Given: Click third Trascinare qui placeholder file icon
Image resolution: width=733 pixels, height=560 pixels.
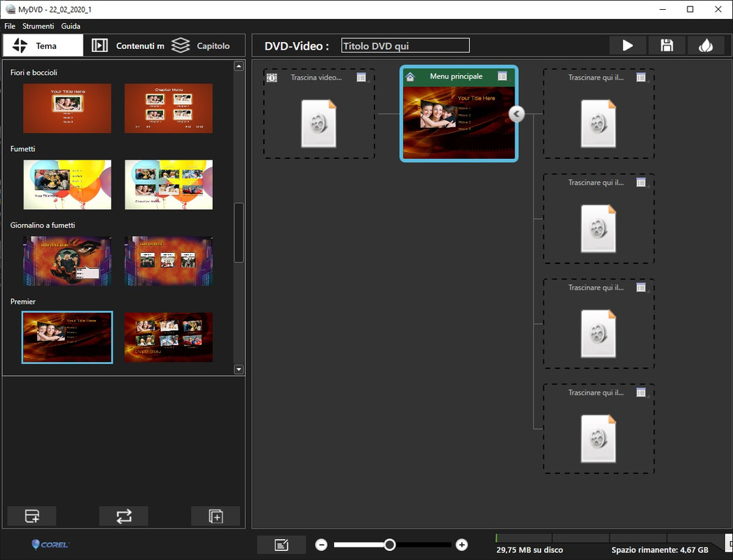Looking at the screenshot, I should [x=599, y=334].
